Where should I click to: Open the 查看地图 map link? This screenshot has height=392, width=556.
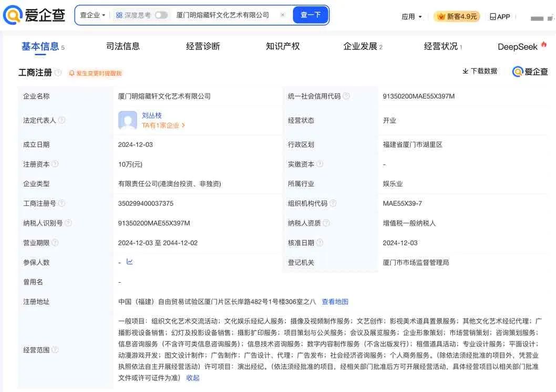click(335, 302)
